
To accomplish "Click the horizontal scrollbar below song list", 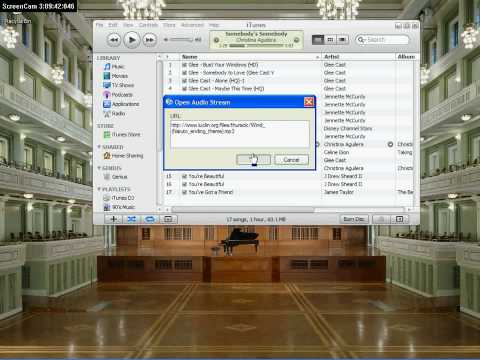I will (x=243, y=209).
